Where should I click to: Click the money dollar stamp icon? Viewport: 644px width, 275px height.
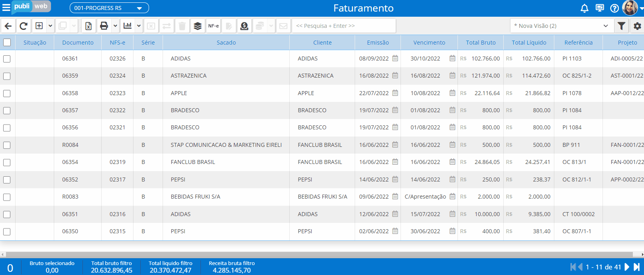(x=244, y=26)
